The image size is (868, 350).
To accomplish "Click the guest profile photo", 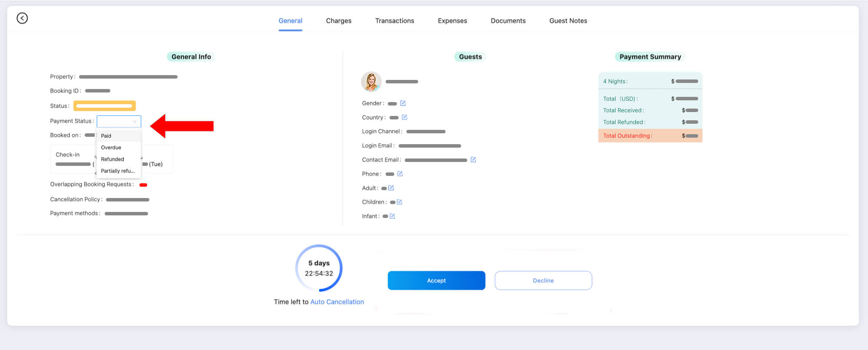I will coord(371,82).
